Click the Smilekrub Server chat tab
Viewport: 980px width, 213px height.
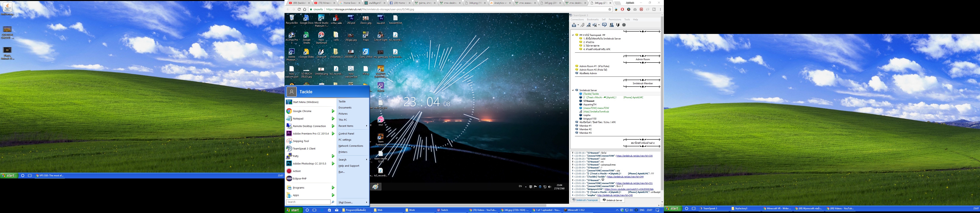612,200
